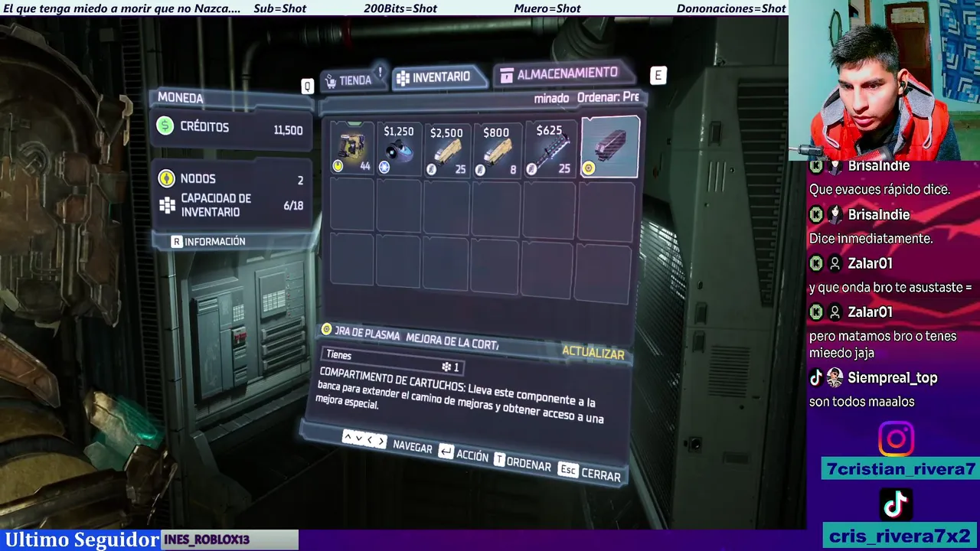Viewport: 980px width, 551px height.
Task: Click the Instagram logo in overlay
Action: pyautogui.click(x=896, y=439)
